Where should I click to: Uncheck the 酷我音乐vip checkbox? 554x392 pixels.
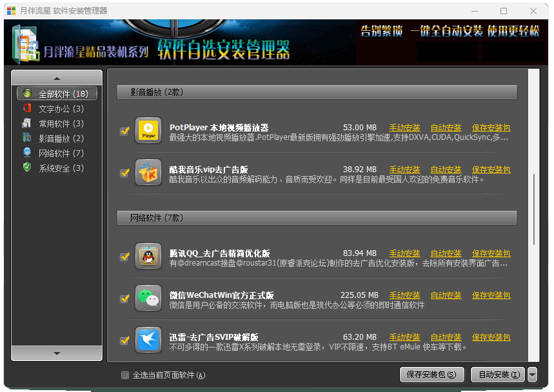click(x=124, y=173)
